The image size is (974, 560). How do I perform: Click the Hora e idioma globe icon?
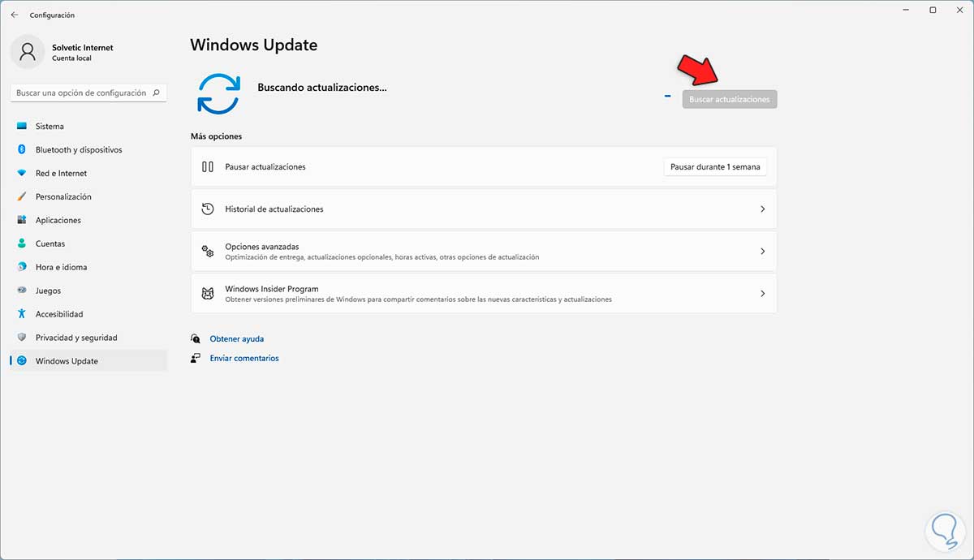click(21, 267)
